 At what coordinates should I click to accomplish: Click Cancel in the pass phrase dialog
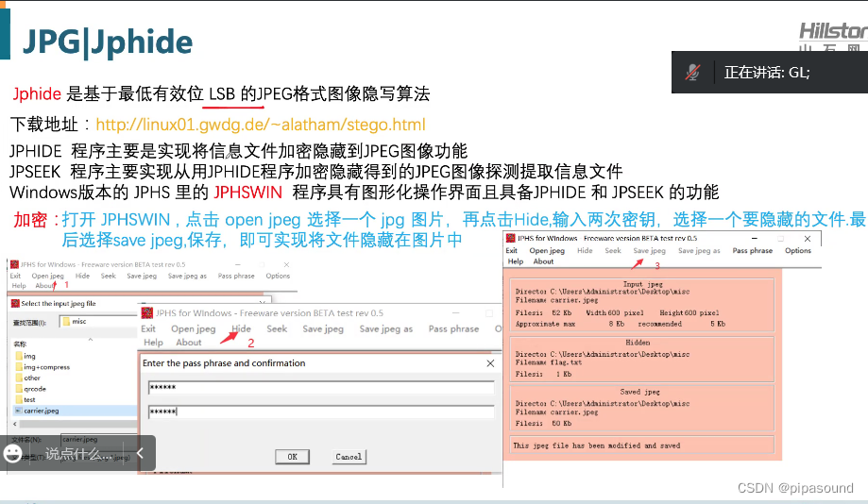[x=349, y=457]
